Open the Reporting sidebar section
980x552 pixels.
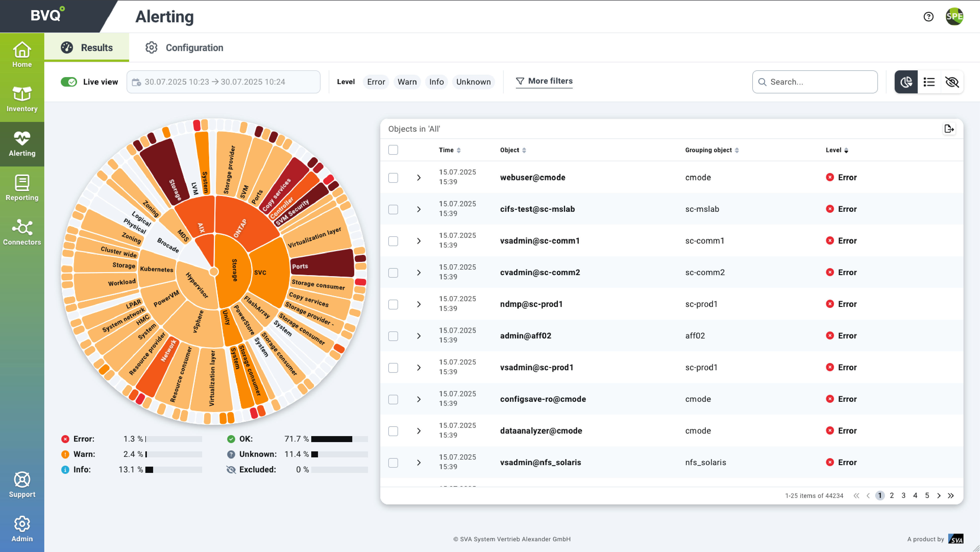click(22, 188)
